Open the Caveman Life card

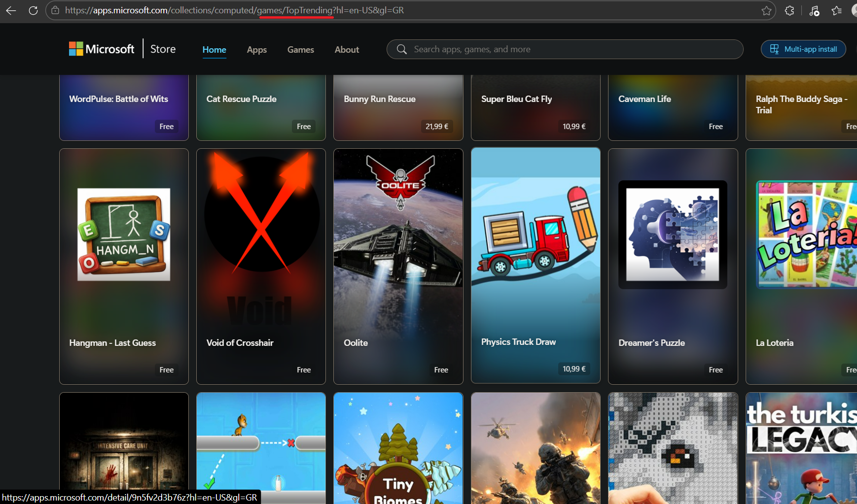[x=673, y=107]
